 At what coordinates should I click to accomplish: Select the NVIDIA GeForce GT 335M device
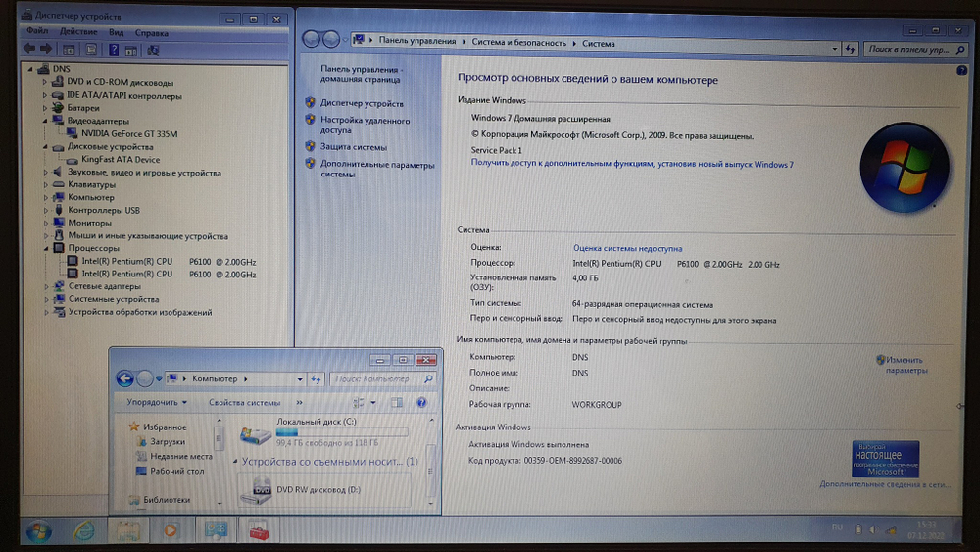pyautogui.click(x=129, y=133)
